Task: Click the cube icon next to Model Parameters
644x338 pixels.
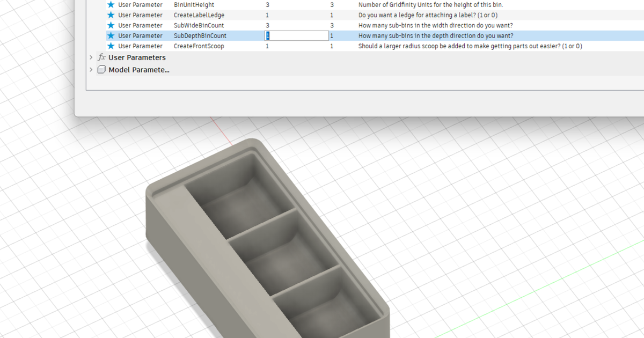Action: click(x=102, y=69)
